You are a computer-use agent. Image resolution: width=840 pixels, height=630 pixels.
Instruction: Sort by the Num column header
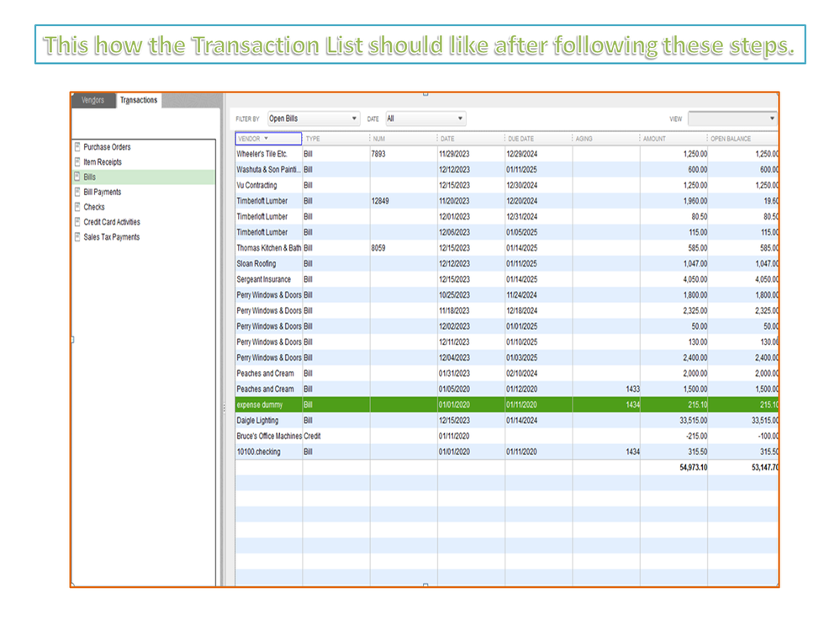tap(404, 138)
